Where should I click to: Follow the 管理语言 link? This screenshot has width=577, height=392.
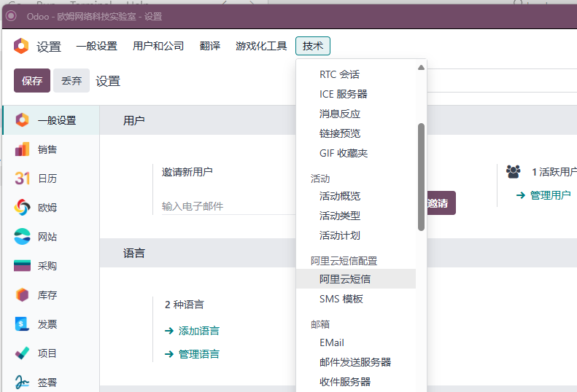198,354
